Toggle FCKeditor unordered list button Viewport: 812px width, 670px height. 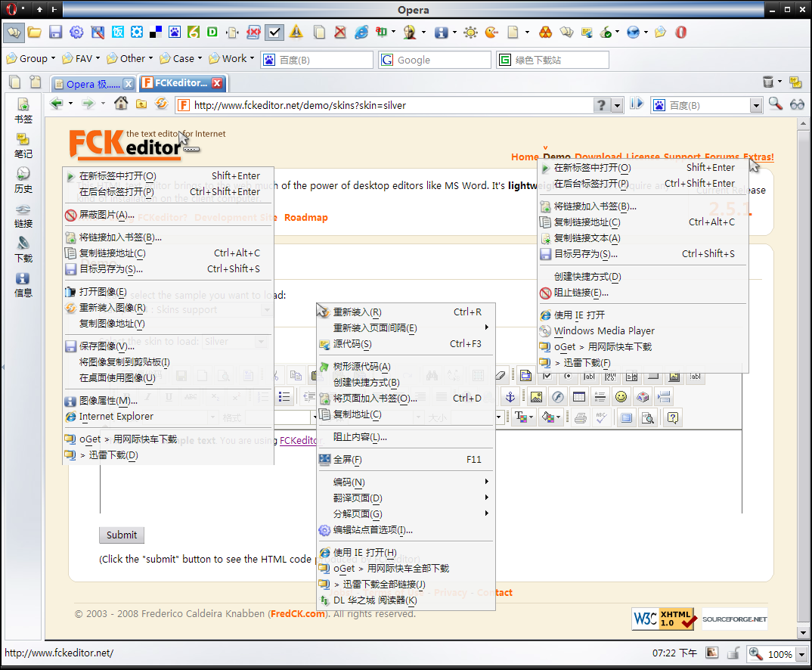pyautogui.click(x=284, y=397)
